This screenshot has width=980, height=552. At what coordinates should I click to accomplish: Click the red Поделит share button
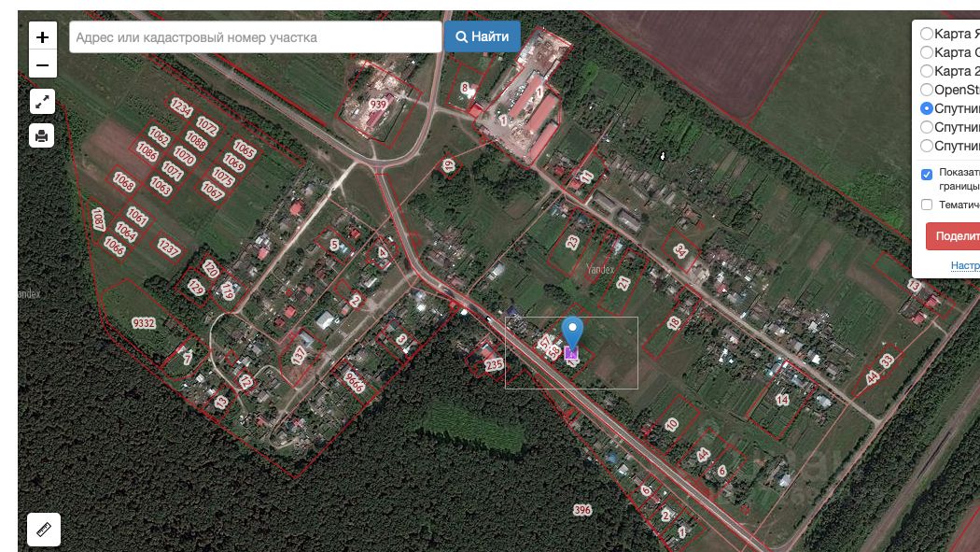tap(953, 235)
